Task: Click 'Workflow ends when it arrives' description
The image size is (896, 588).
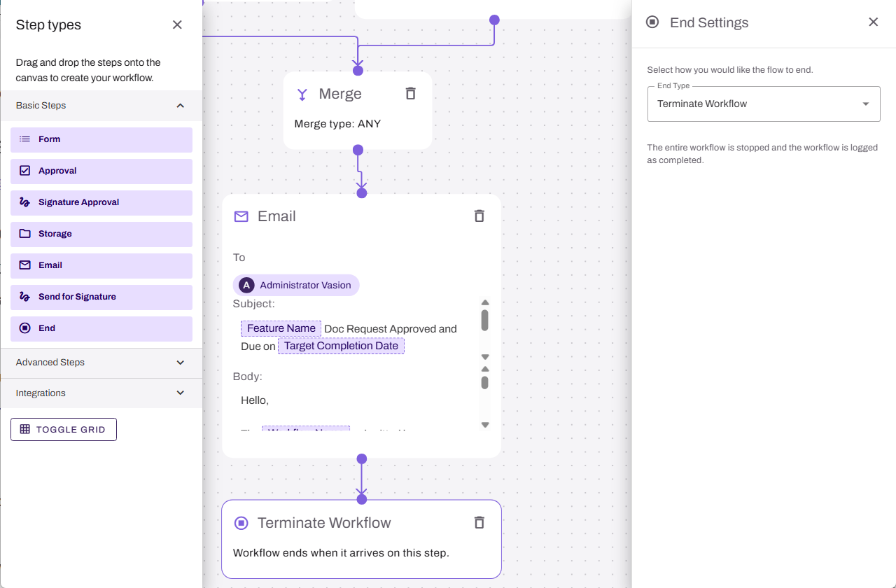Action: (x=340, y=553)
